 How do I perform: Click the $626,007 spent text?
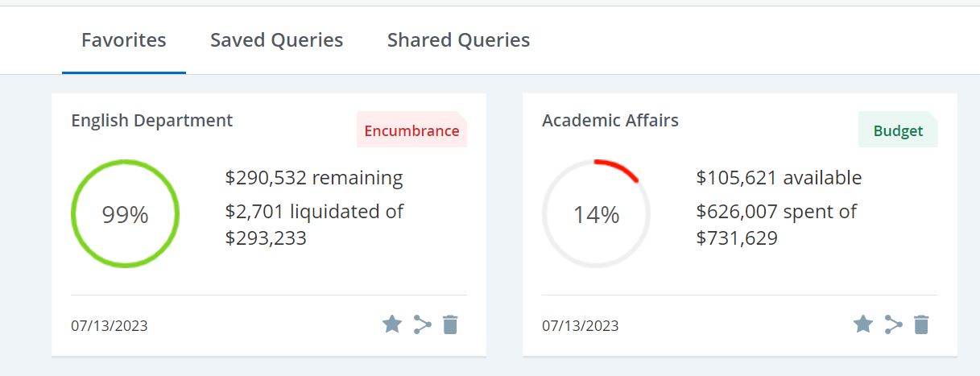(776, 212)
